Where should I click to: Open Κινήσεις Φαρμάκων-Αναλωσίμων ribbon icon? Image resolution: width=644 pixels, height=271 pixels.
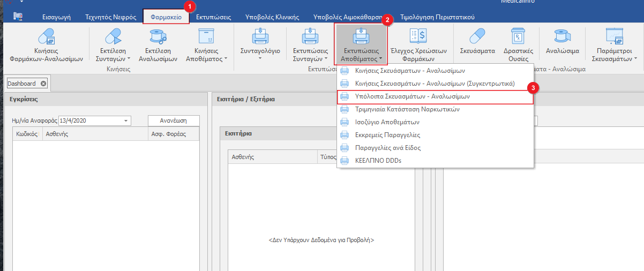[x=47, y=37]
